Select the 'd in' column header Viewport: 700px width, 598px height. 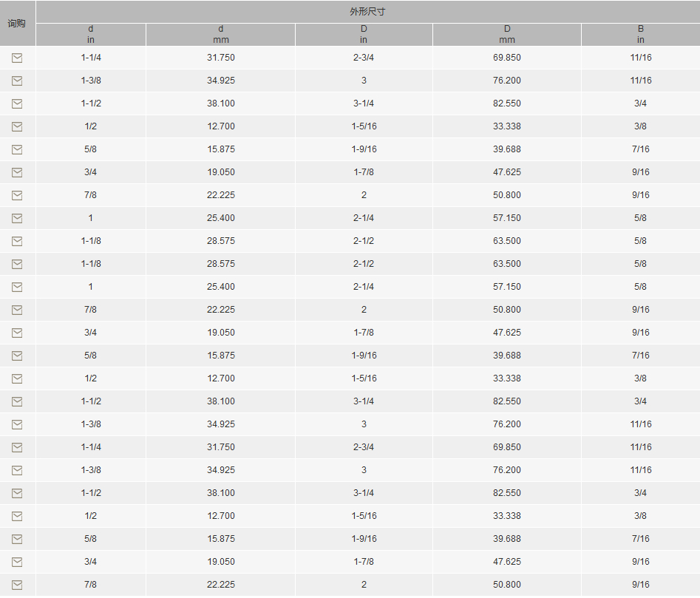91,35
